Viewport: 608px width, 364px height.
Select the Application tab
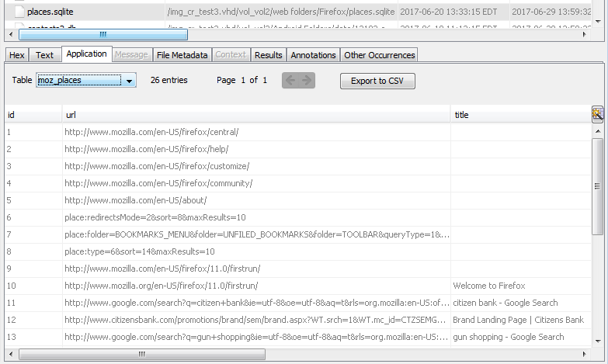pos(86,54)
